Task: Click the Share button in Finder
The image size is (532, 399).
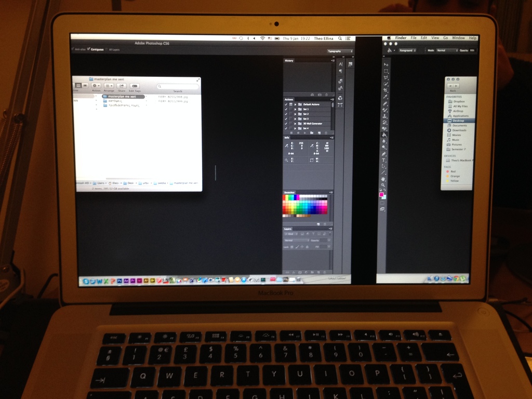Action: [x=122, y=86]
